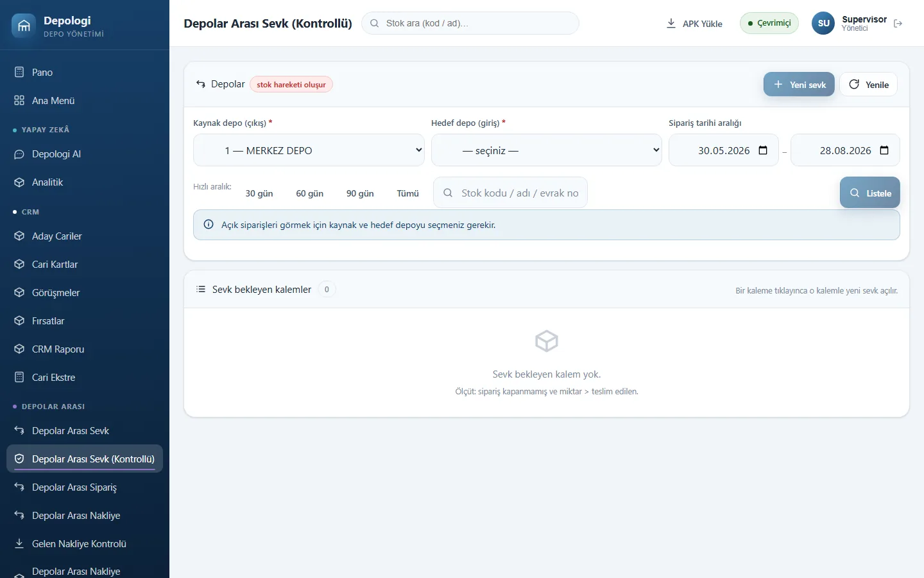The width and height of the screenshot is (924, 578).
Task: Click the Yenile refresh button
Action: (868, 84)
